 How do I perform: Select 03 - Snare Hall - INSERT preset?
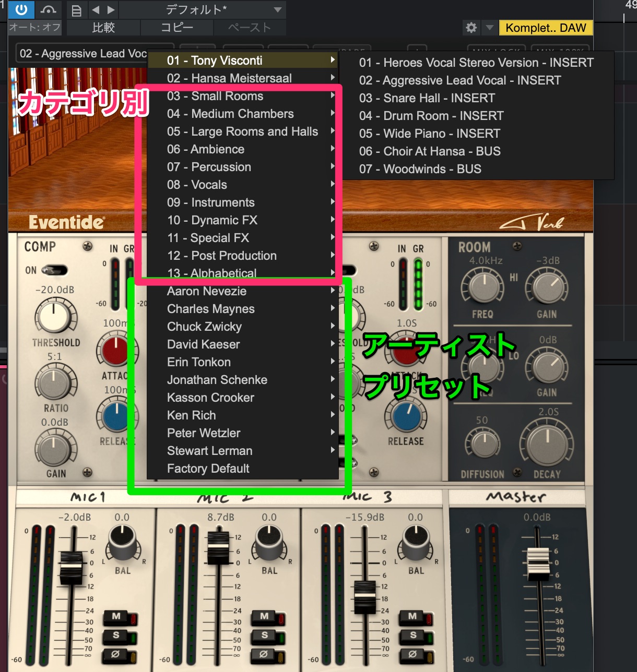pyautogui.click(x=427, y=98)
